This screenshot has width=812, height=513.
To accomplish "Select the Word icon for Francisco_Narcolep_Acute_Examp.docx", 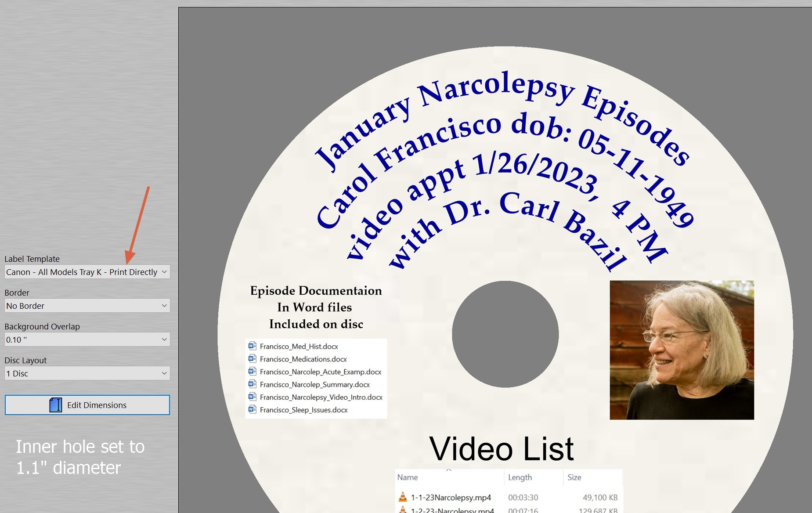I will [x=252, y=372].
